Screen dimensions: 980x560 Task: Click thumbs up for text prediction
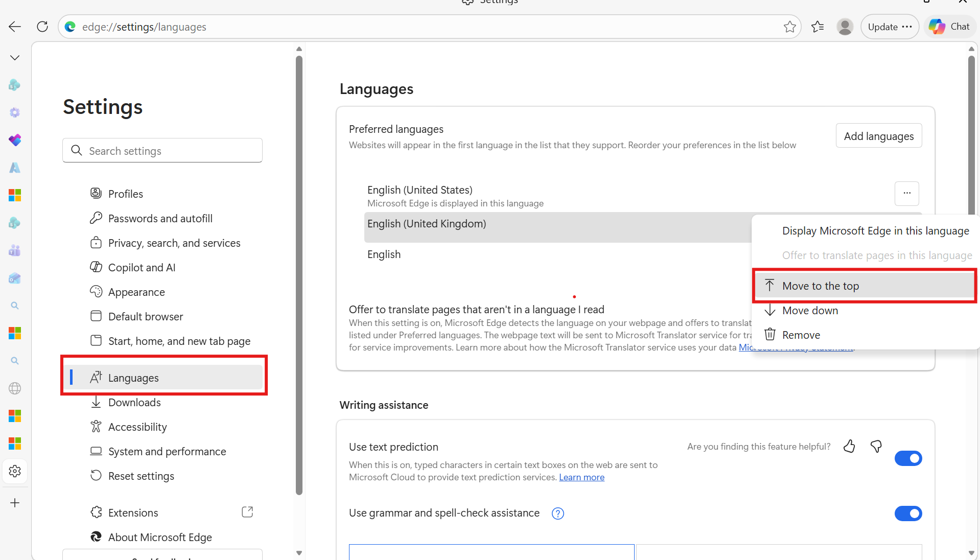click(849, 446)
